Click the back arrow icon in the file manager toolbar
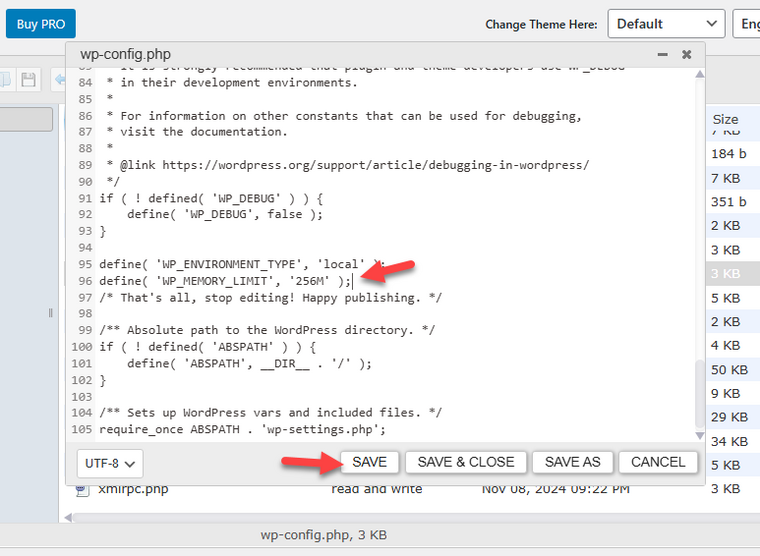The height and width of the screenshot is (556, 760). pos(60,79)
